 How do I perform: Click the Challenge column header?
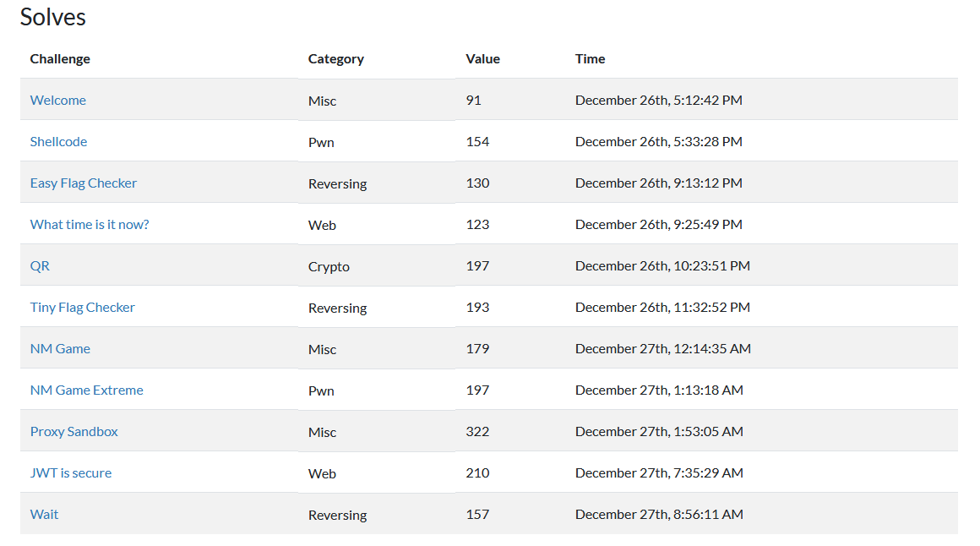coord(60,58)
